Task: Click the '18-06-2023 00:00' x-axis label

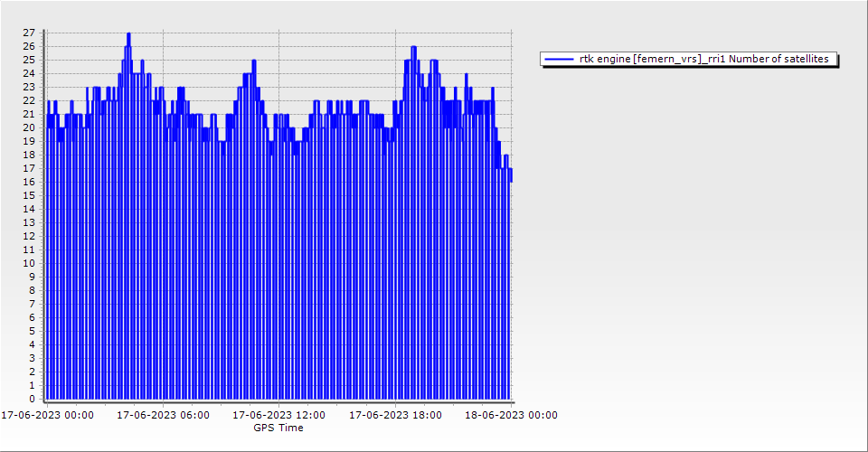Action: tap(511, 415)
